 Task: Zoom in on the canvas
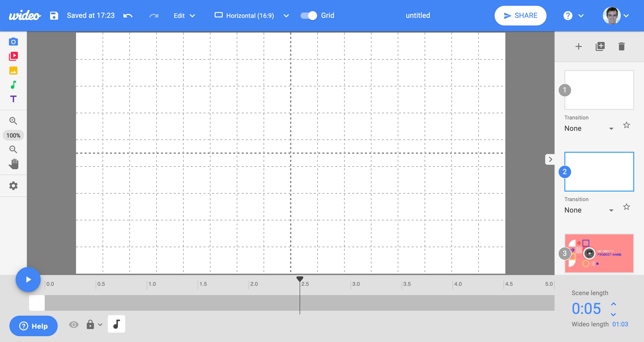(x=13, y=121)
